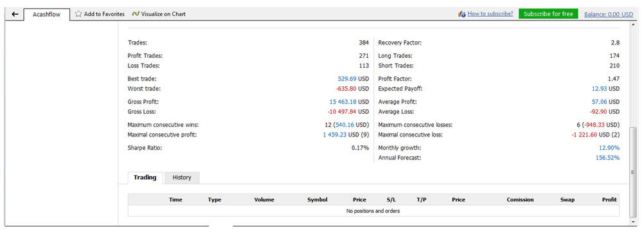The image size is (644, 238).
Task: Sort by the Volume column header
Action: tap(264, 200)
